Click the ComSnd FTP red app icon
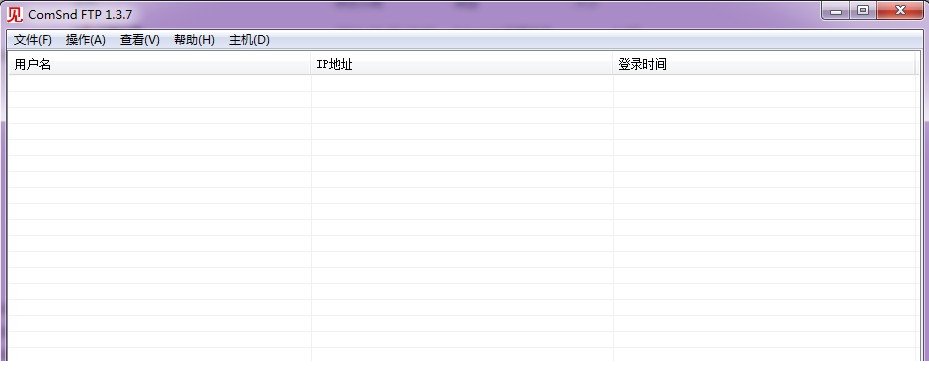The image size is (929, 375). point(15,14)
